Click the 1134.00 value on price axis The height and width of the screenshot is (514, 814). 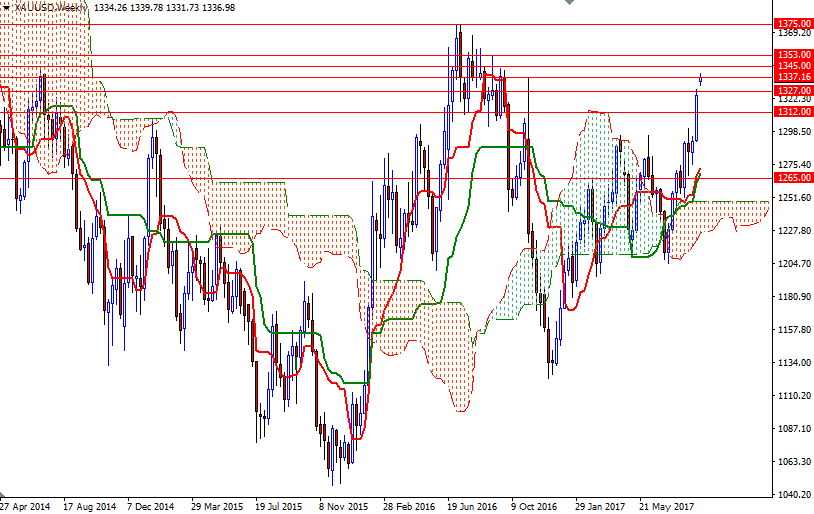point(793,363)
